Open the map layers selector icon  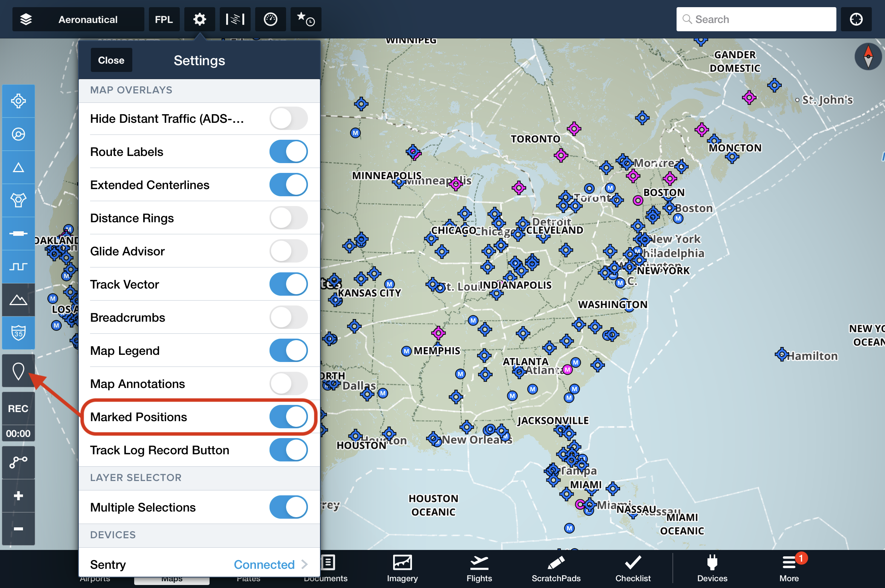click(x=26, y=19)
